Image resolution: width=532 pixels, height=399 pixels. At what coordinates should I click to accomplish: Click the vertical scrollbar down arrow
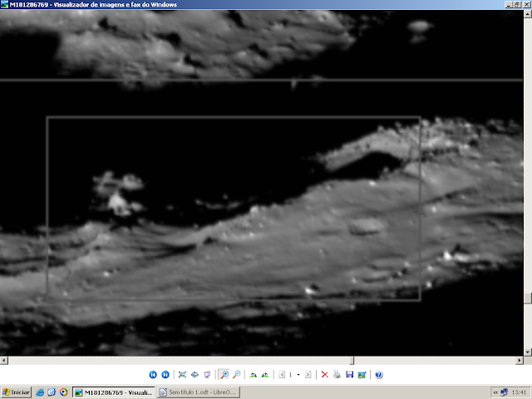point(528,352)
